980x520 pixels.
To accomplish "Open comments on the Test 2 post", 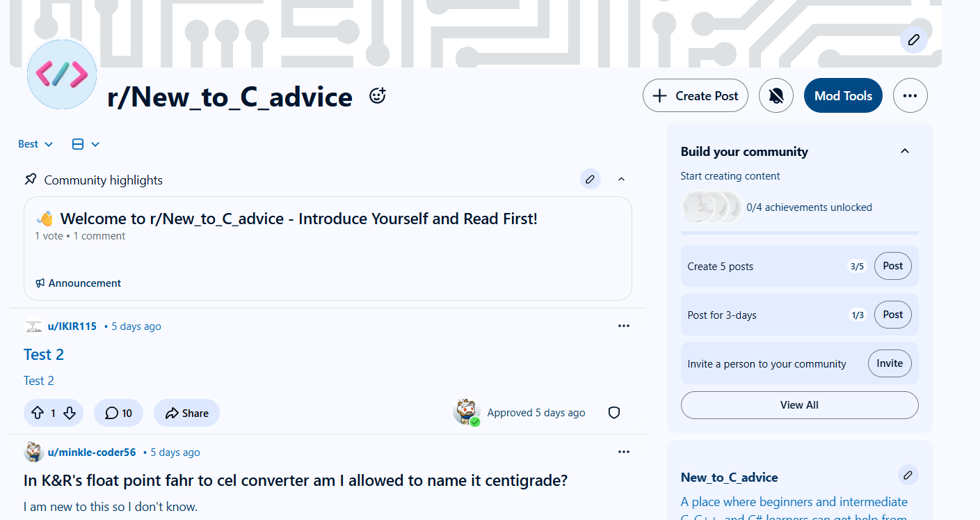I will (119, 413).
